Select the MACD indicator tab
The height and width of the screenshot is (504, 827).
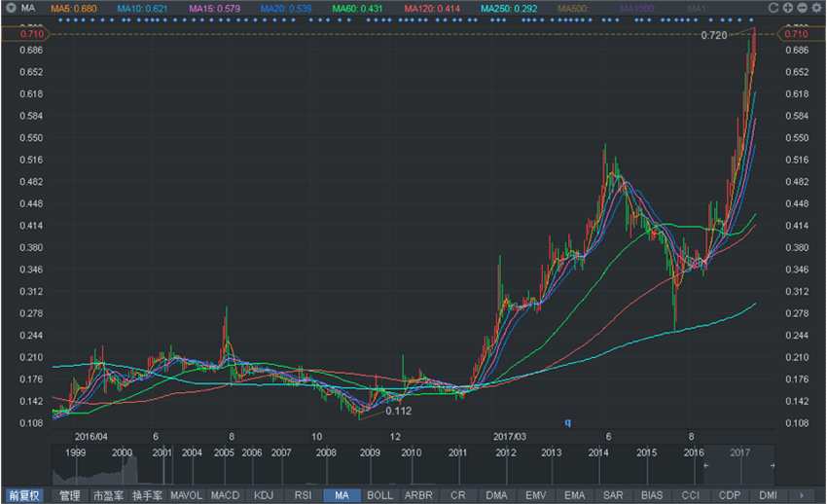tap(225, 495)
